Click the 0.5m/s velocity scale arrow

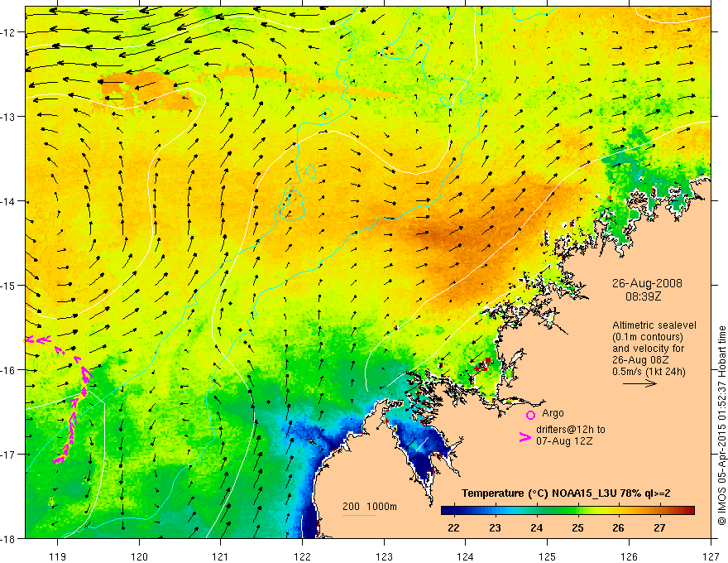(x=639, y=383)
